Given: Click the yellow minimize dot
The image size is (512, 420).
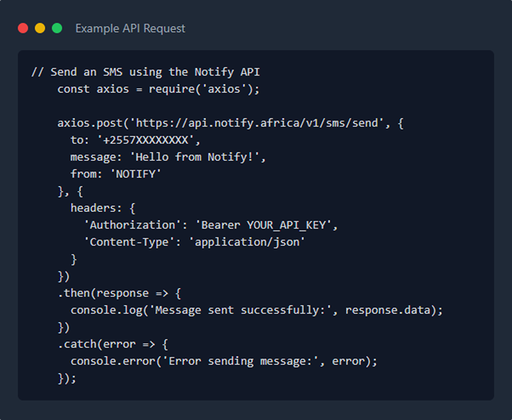Looking at the screenshot, I should [40, 28].
